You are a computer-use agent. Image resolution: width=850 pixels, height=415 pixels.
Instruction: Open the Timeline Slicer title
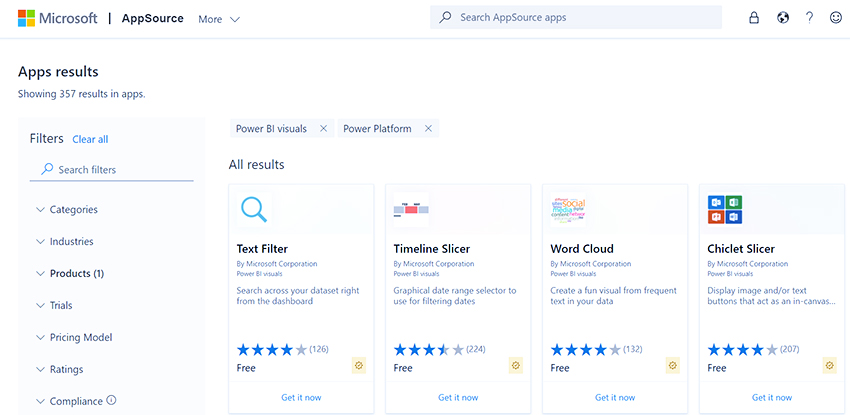point(432,249)
